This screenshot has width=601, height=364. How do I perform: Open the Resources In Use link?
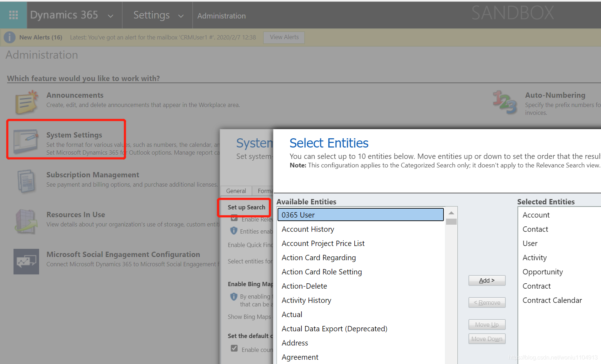point(76,215)
